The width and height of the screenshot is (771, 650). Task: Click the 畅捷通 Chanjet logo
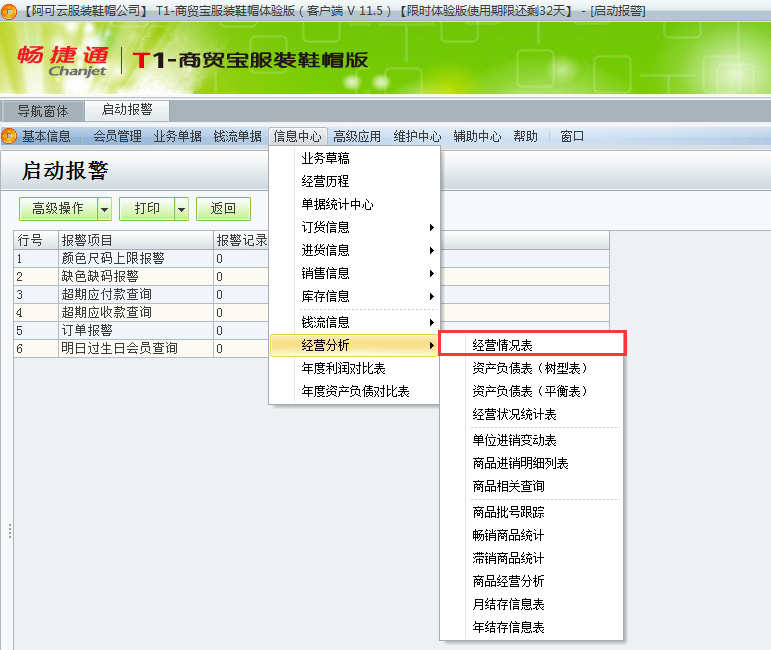tap(63, 61)
